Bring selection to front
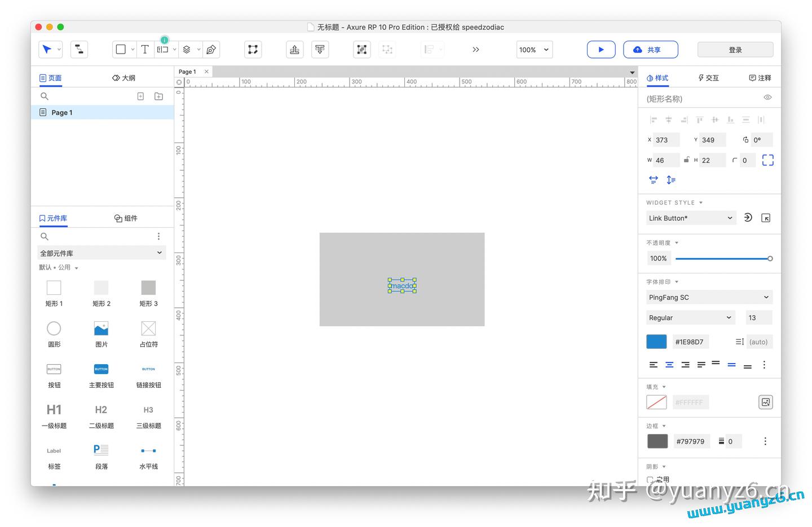 [294, 50]
